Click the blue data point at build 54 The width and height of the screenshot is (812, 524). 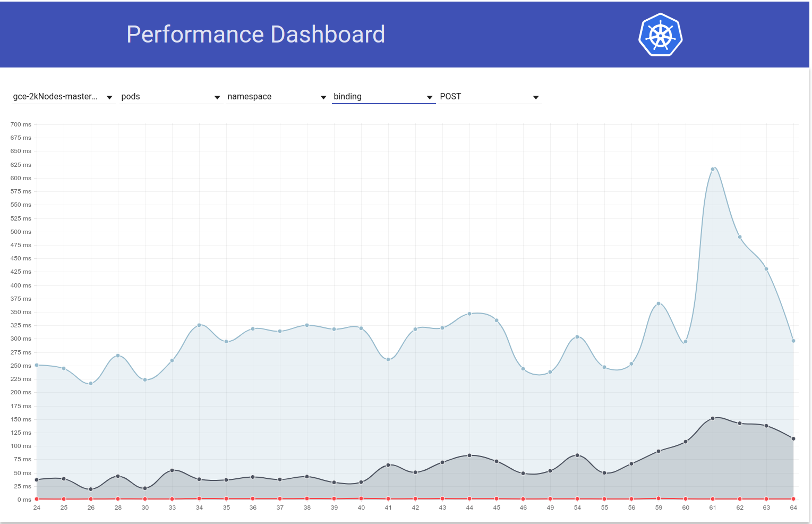(577, 337)
